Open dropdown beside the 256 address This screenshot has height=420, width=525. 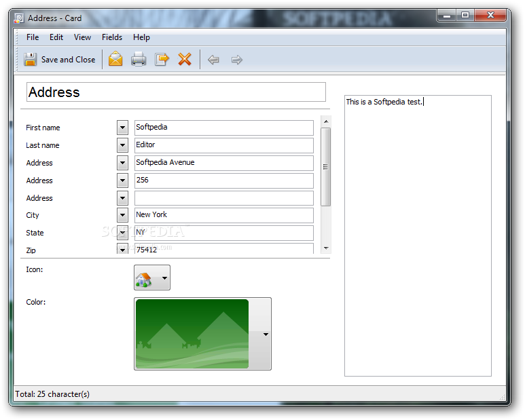click(x=122, y=180)
